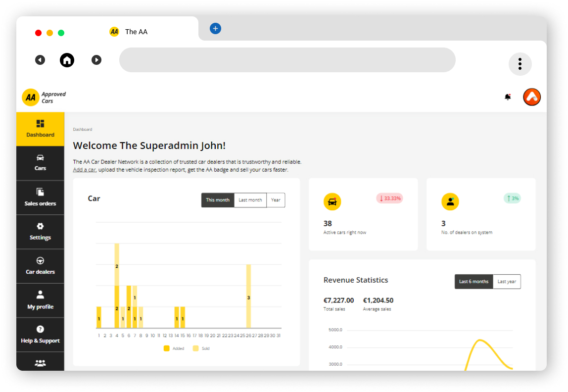Click the browser back arrow
Screen dimensions: 568x392
click(x=40, y=60)
